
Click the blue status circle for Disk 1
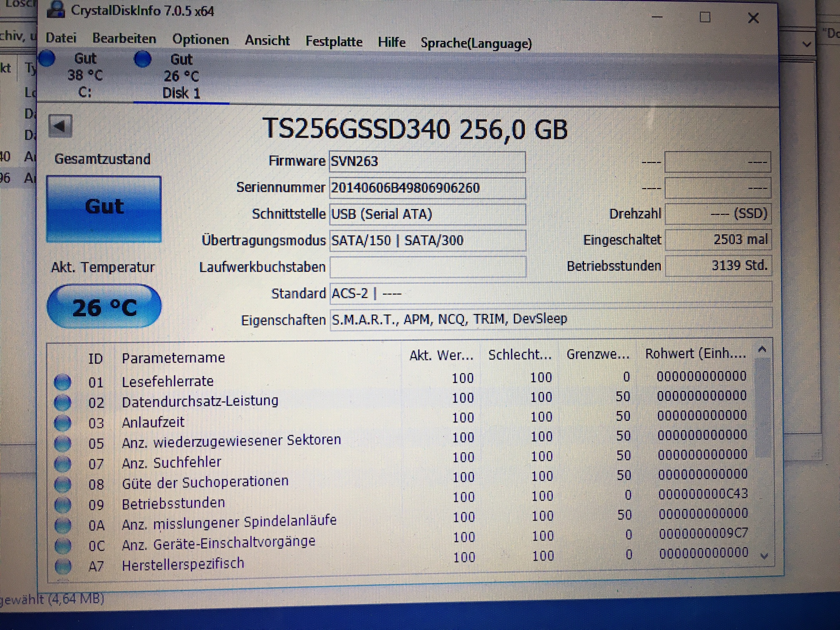pos(143,59)
